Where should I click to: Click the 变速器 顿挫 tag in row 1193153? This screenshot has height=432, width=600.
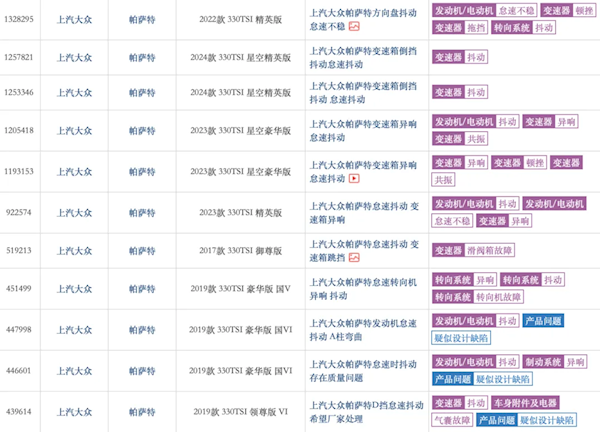(x=518, y=163)
